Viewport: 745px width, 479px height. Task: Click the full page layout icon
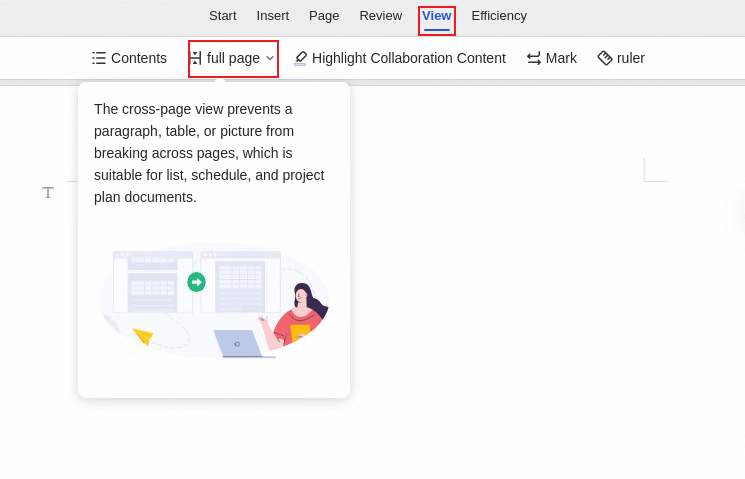coord(195,58)
